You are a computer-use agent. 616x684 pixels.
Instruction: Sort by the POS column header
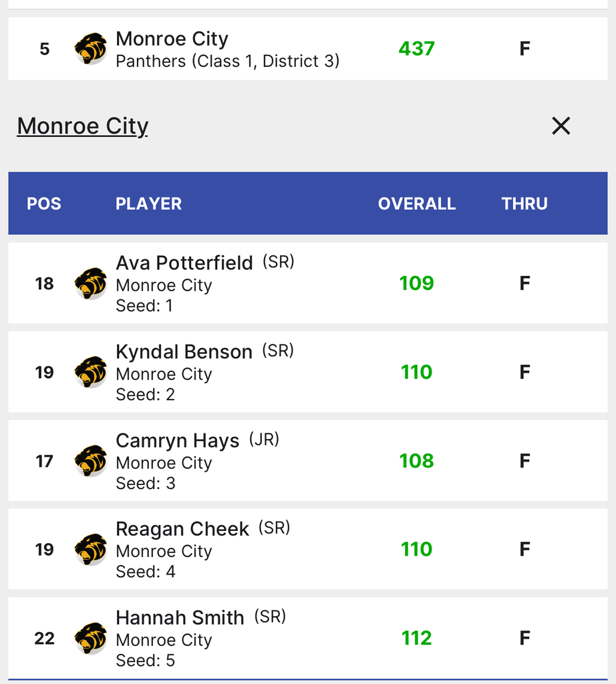44,204
